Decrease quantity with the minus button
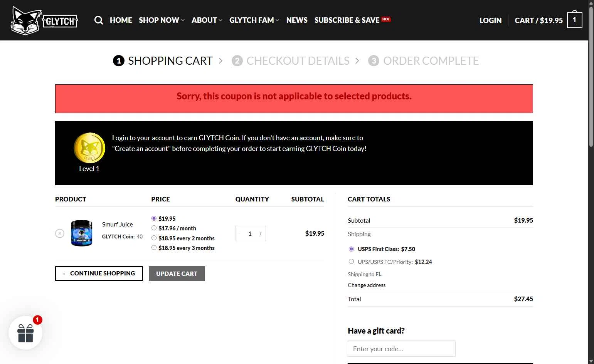The height and width of the screenshot is (364, 594). pyautogui.click(x=240, y=234)
